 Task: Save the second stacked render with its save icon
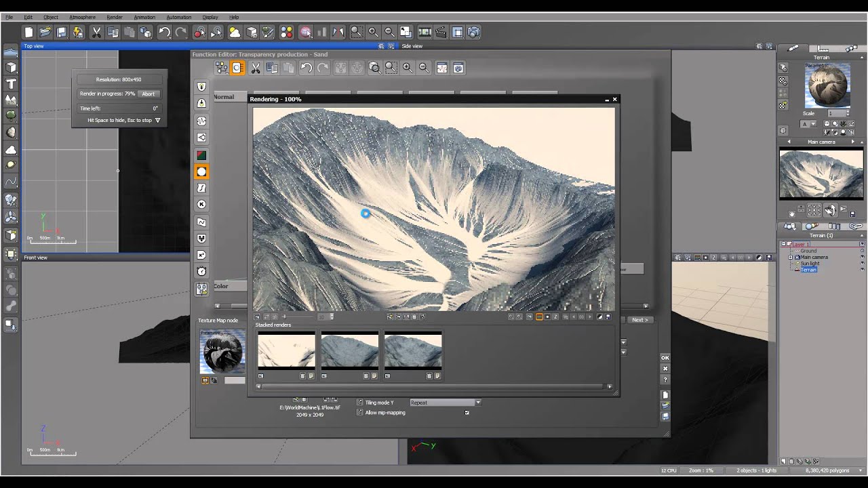coord(374,375)
